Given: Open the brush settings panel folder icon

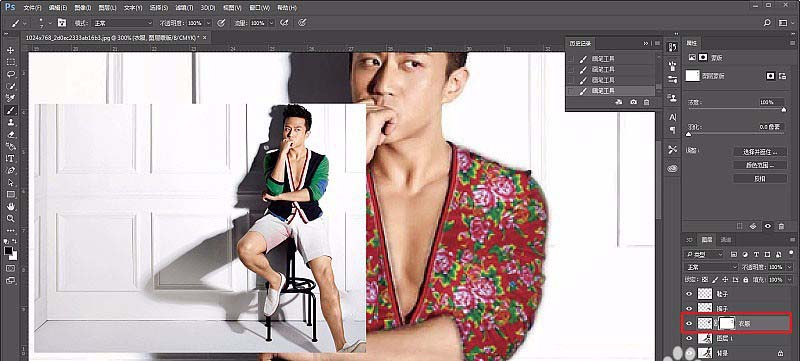Looking at the screenshot, I should (x=62, y=23).
